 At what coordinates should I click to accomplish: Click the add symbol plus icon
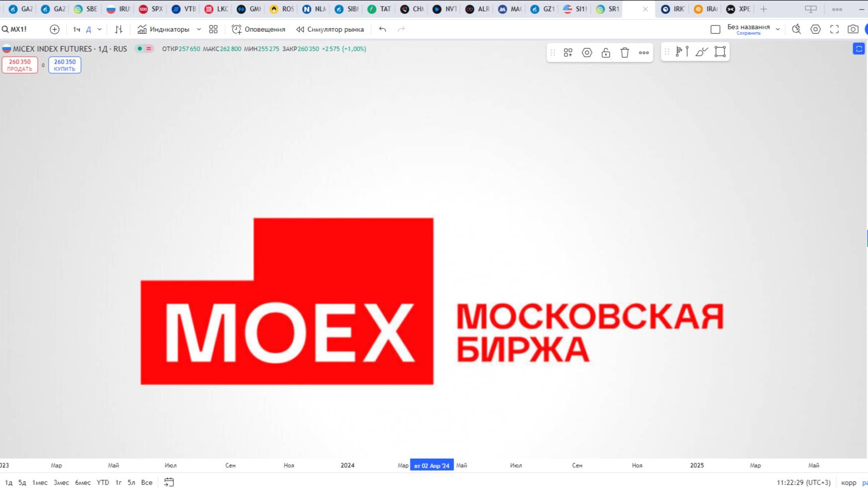coord(55,29)
